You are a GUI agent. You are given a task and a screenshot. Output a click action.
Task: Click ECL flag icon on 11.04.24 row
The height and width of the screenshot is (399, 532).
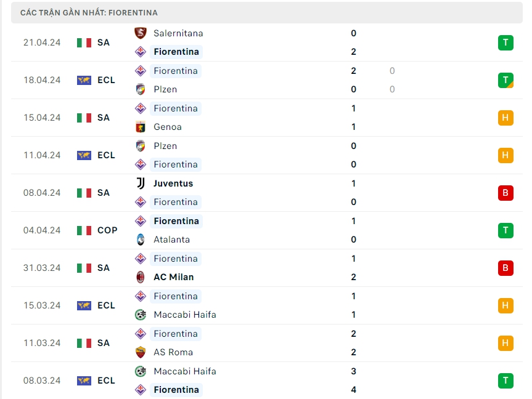point(84,155)
